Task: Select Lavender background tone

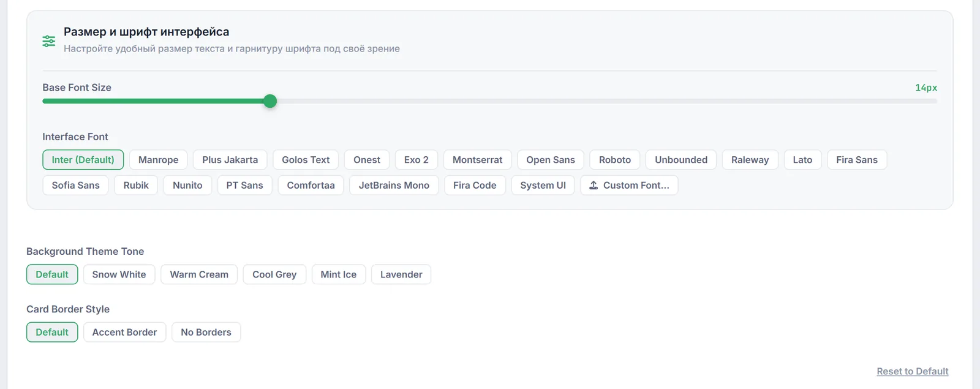Action: coord(401,274)
